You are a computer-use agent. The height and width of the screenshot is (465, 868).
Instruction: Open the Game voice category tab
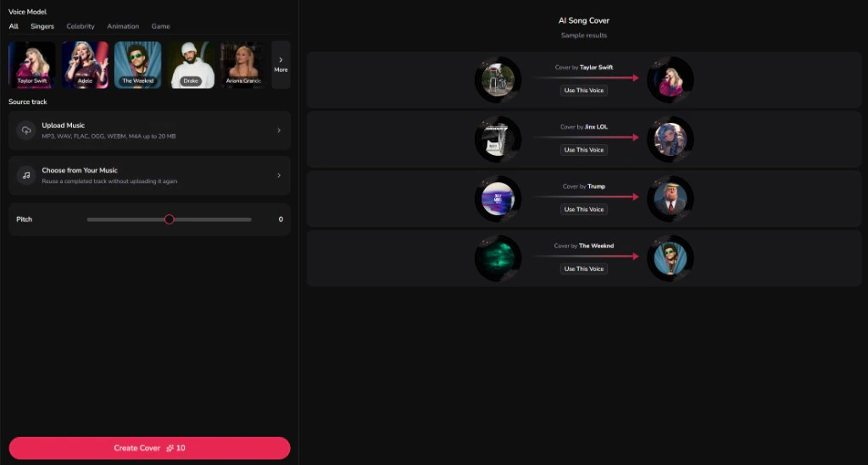tap(160, 26)
